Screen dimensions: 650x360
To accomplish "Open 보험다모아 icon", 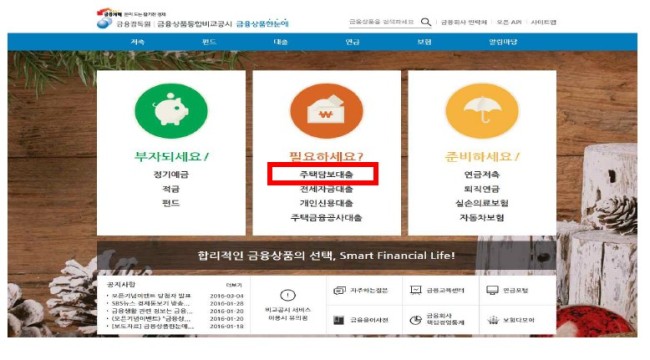I will 492,320.
